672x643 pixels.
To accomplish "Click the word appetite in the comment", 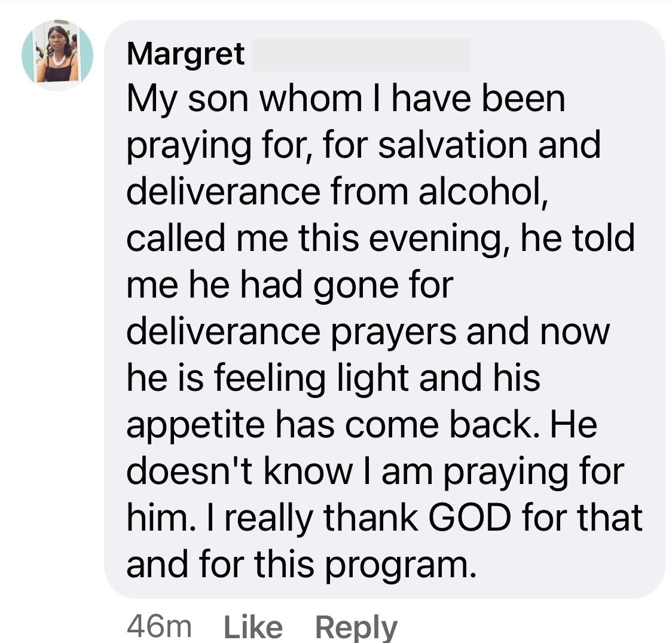I will click(196, 426).
